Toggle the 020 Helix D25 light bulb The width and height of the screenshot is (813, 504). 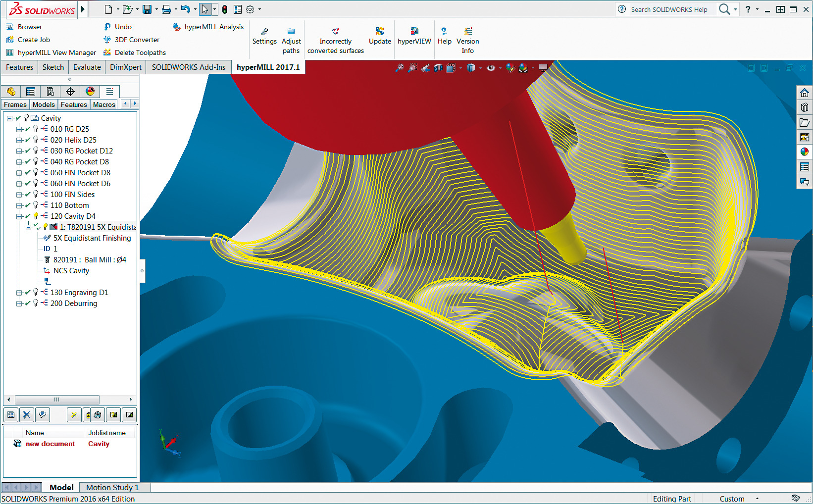36,140
